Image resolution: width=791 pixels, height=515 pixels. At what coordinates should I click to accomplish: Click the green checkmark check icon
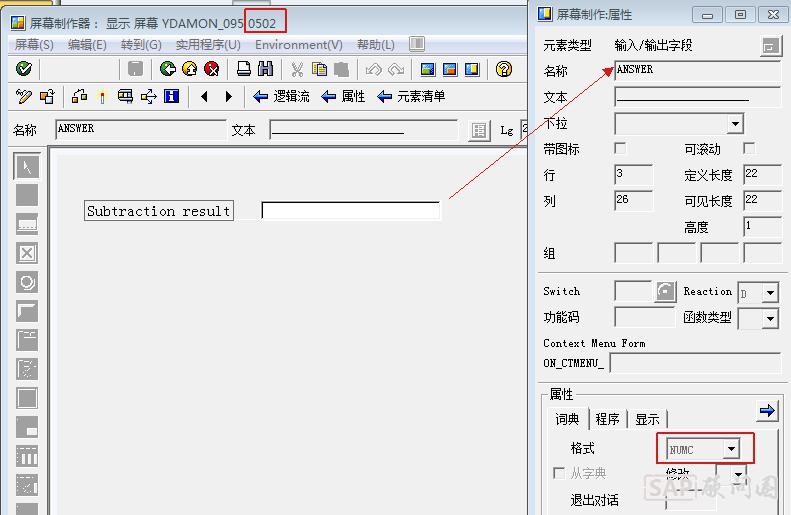(24, 69)
